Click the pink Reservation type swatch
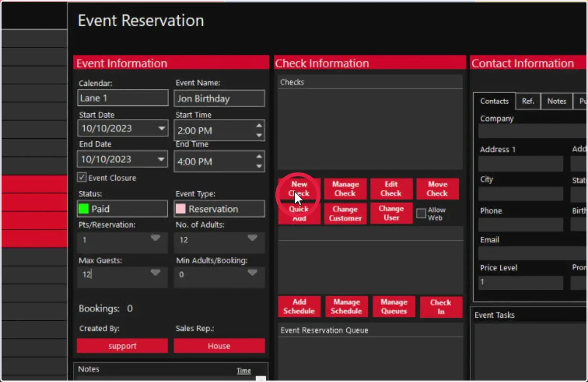 tap(180, 209)
